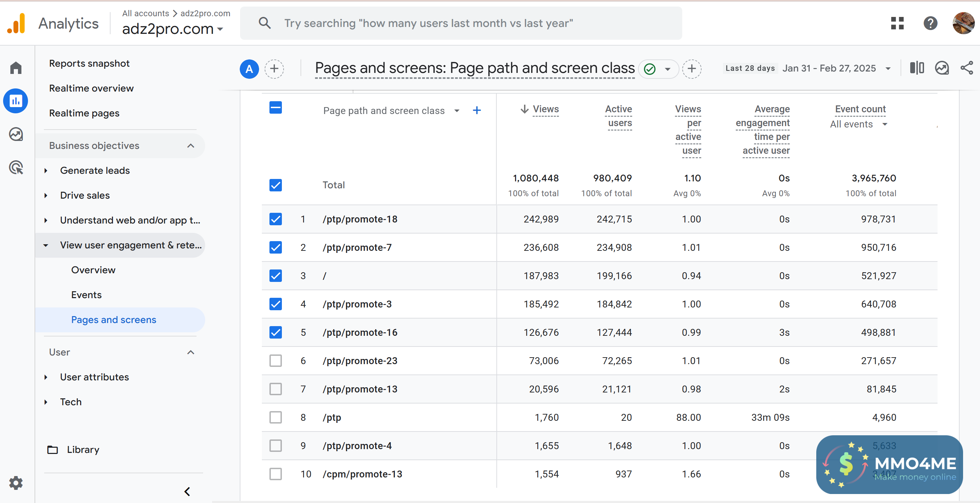Viewport: 980px width, 503px height.
Task: Sort by Views using the down arrow
Action: pyautogui.click(x=525, y=109)
